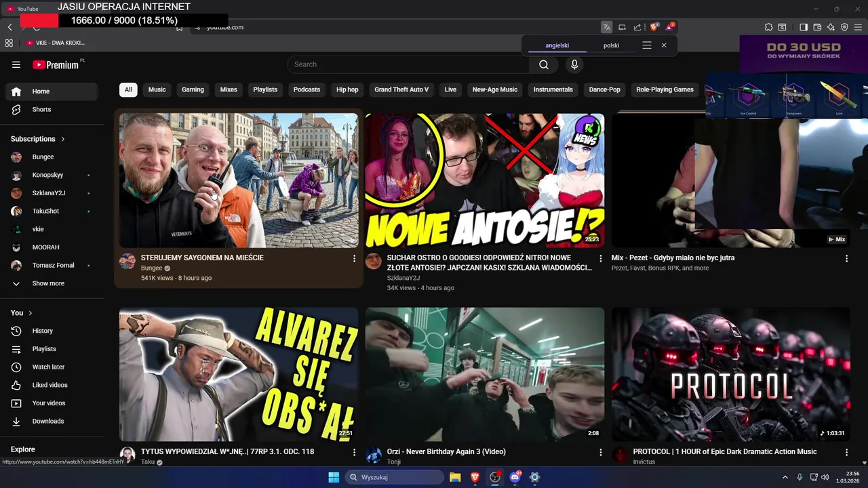Open Leo AI sparkle icon
868x488 pixels.
click(x=831, y=27)
